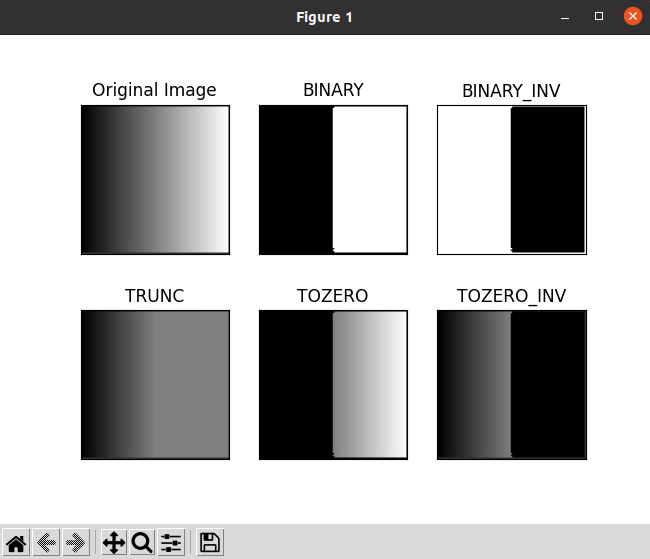This screenshot has height=559, width=650.
Task: Click the 'BINARY_INV' subplot title
Action: pos(511,91)
